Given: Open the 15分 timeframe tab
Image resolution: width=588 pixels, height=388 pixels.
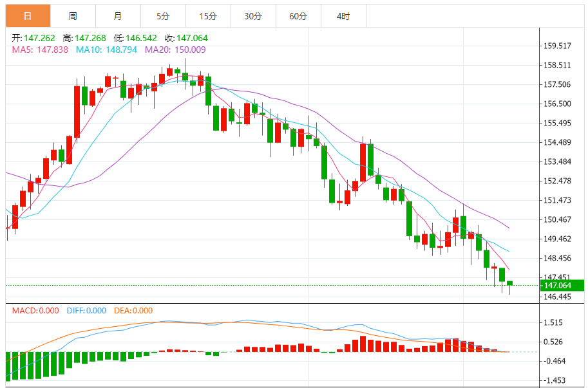Looking at the screenshot, I should pos(208,16).
